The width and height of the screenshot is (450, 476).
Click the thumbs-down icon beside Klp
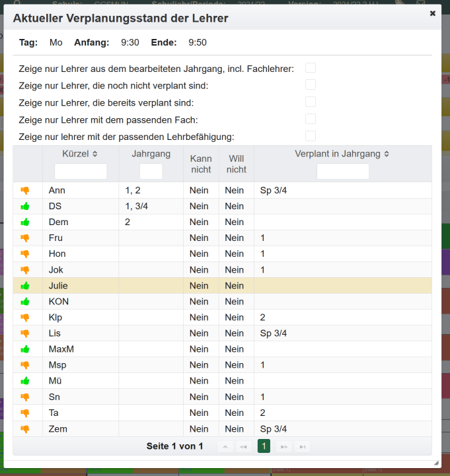(25, 318)
